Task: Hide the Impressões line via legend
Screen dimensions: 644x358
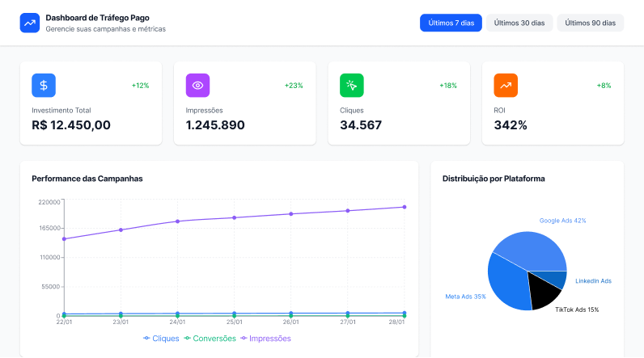Action: click(x=265, y=339)
